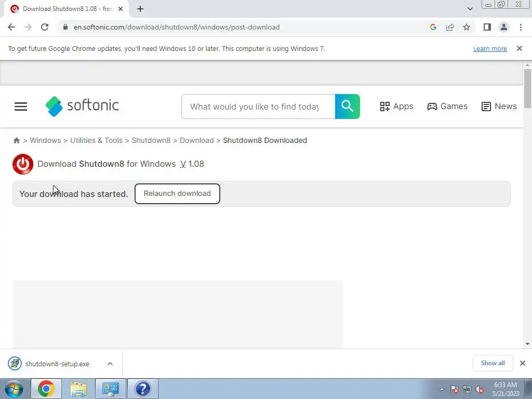Click the green search magnifier button

pyautogui.click(x=348, y=107)
